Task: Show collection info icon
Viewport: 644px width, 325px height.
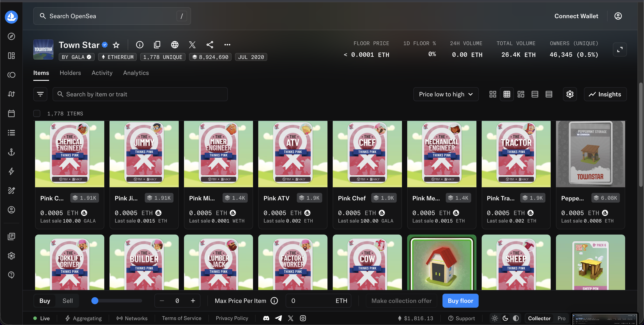Action: click(x=140, y=45)
